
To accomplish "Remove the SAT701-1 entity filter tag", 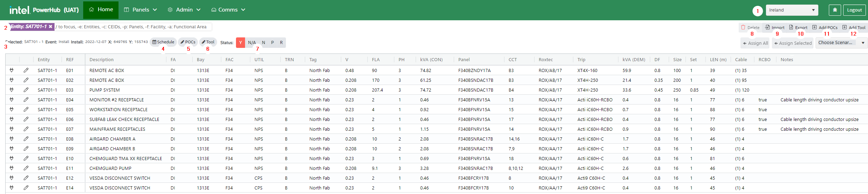I will tap(50, 27).
